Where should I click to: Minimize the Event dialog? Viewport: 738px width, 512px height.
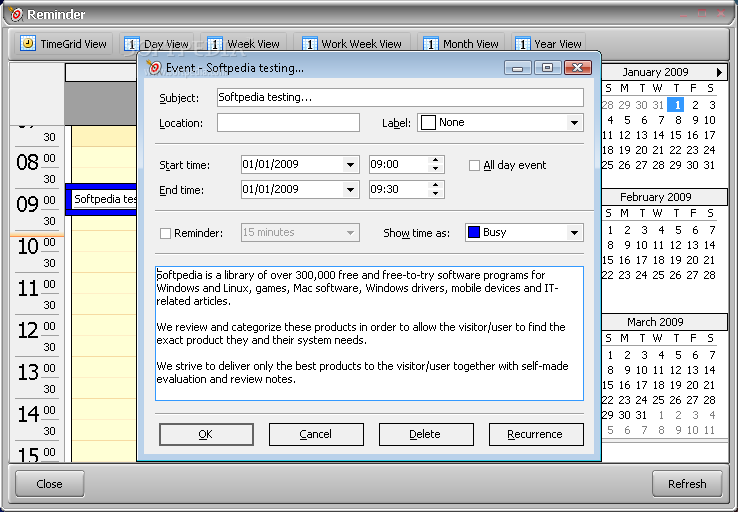(518, 68)
